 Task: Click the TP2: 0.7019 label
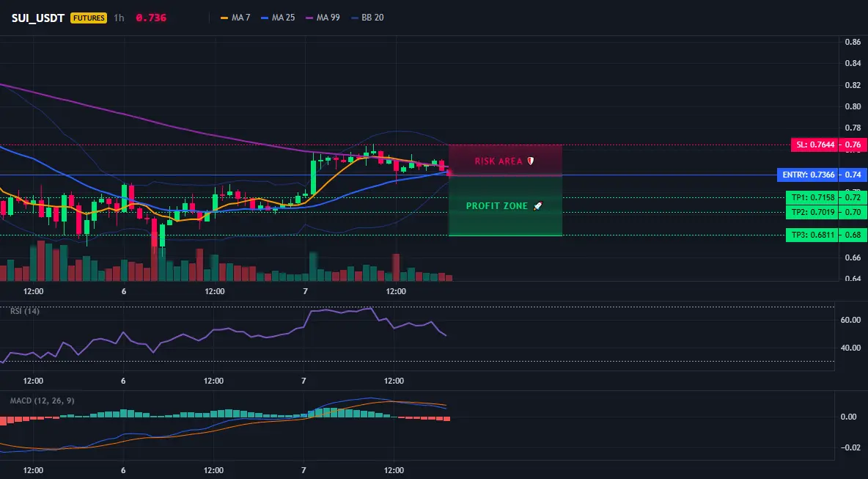coord(812,212)
